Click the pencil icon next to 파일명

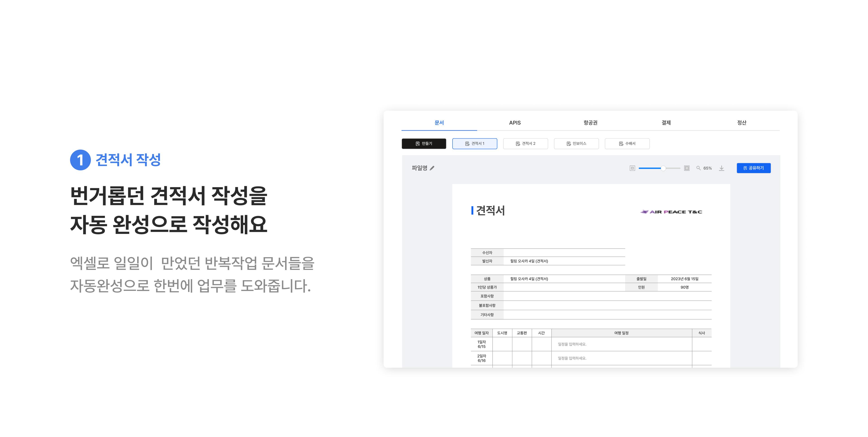[x=432, y=168]
